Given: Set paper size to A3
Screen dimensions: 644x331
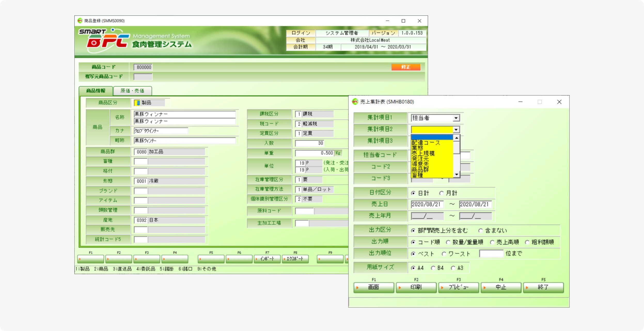Looking at the screenshot, I should tap(453, 268).
